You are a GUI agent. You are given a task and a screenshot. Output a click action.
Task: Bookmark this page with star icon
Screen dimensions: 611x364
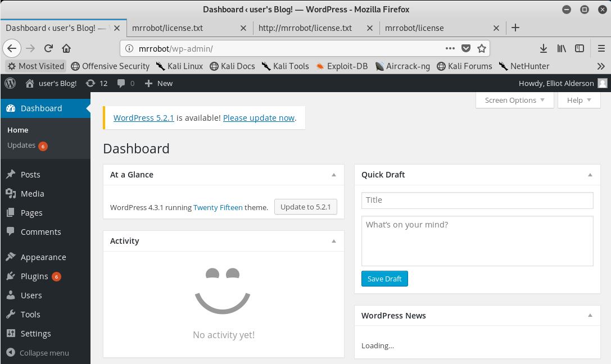click(482, 48)
